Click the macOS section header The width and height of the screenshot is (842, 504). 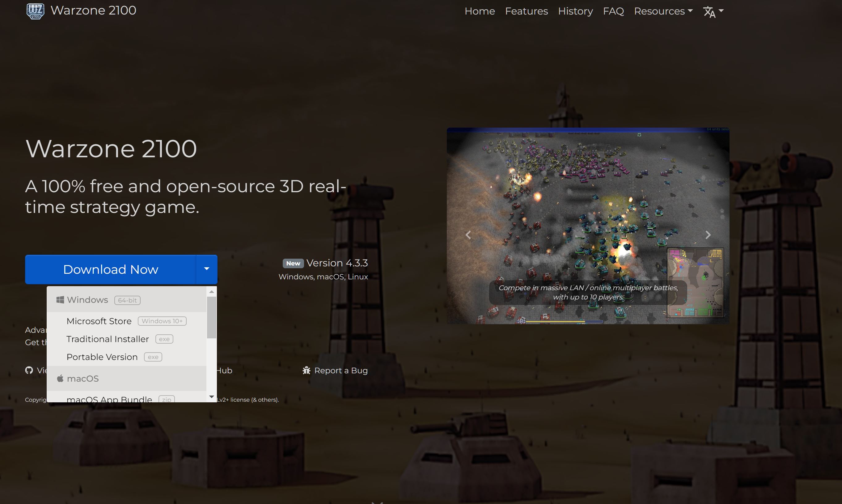pos(126,378)
